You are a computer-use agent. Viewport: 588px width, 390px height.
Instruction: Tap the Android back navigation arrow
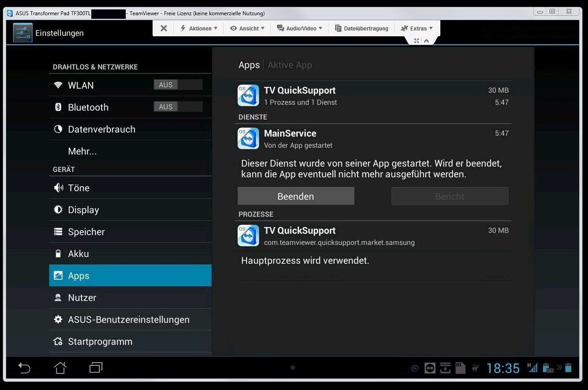[24, 368]
